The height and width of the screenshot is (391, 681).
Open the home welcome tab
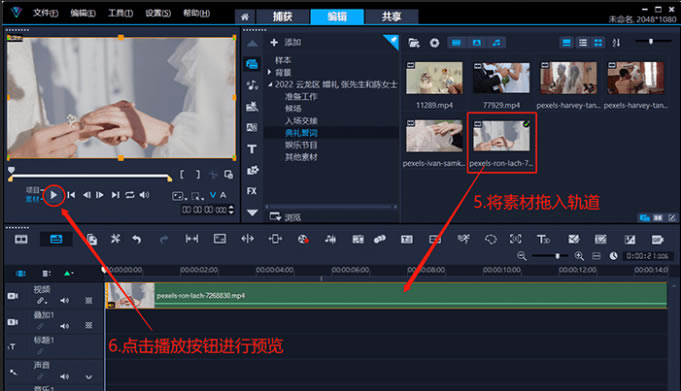(x=245, y=17)
